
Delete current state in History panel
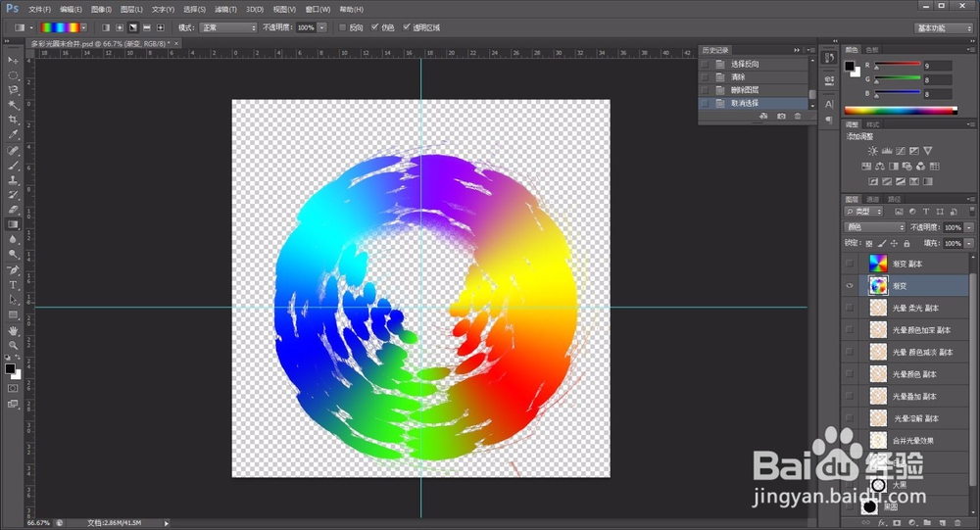coord(798,117)
